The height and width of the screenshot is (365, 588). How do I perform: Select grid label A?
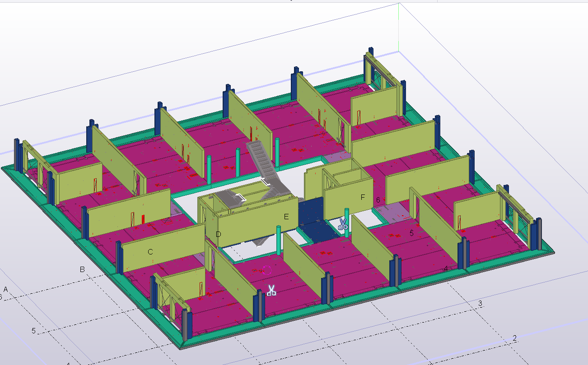(x=6, y=289)
